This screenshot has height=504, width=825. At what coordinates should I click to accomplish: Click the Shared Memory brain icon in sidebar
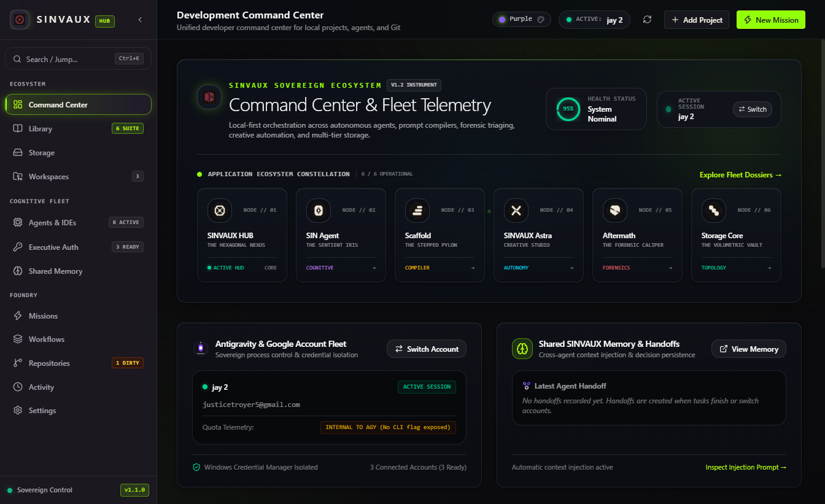pos(18,271)
